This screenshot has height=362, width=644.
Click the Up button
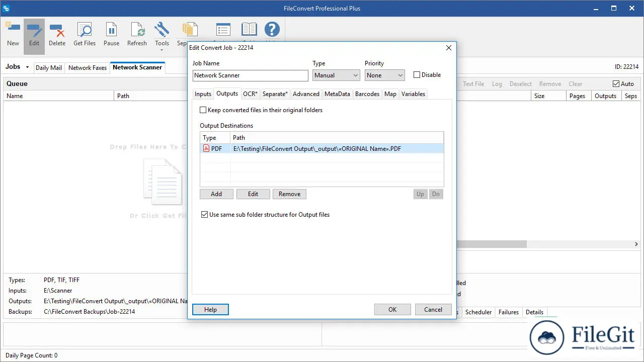pos(421,194)
